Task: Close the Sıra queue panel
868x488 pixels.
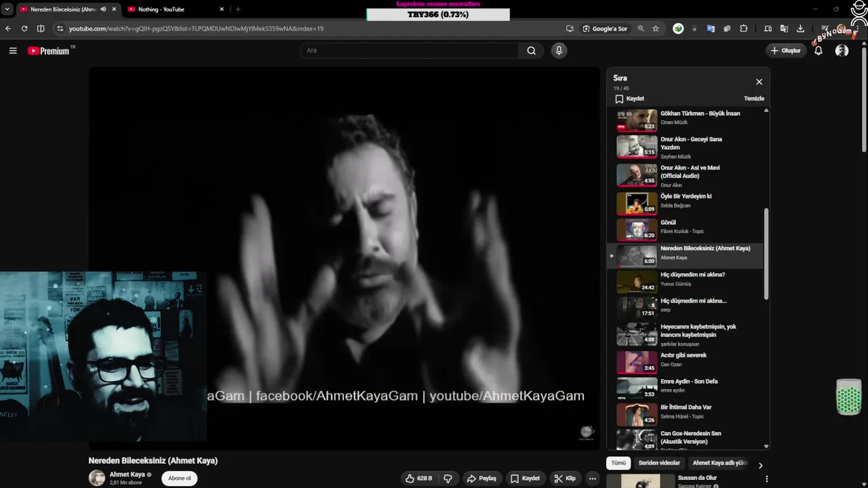Action: tap(759, 82)
